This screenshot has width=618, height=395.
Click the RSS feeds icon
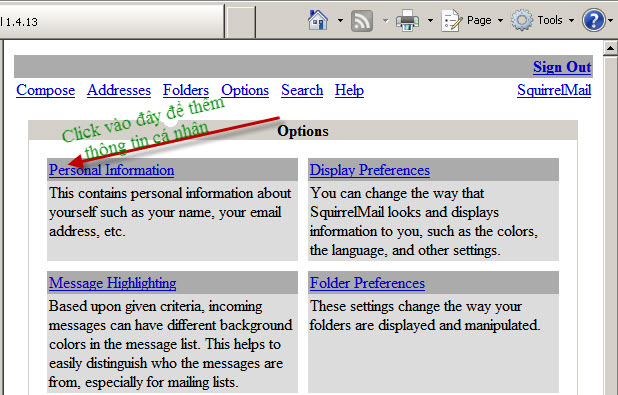tap(362, 20)
